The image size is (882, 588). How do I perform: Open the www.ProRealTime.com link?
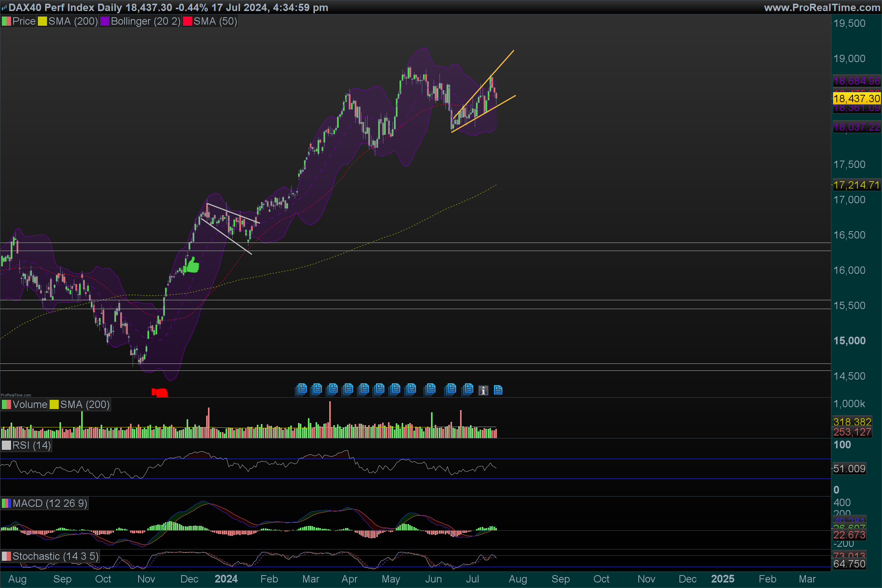click(x=822, y=7)
